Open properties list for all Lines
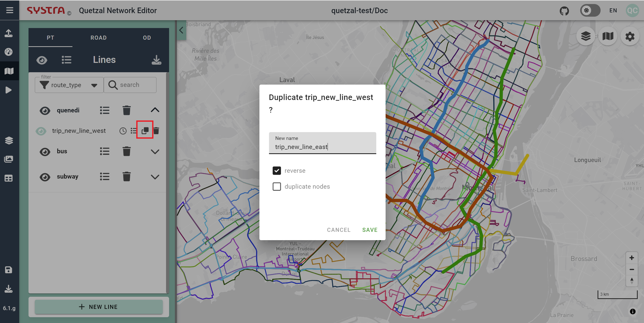The image size is (644, 323). [x=67, y=60]
